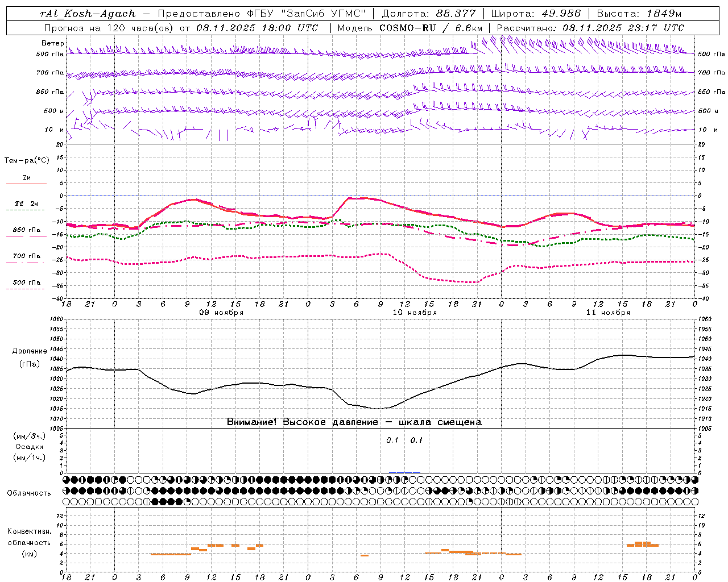This screenshot has height=582, width=728.
Task: Click the Давление pressure panel title
Action: (x=30, y=351)
